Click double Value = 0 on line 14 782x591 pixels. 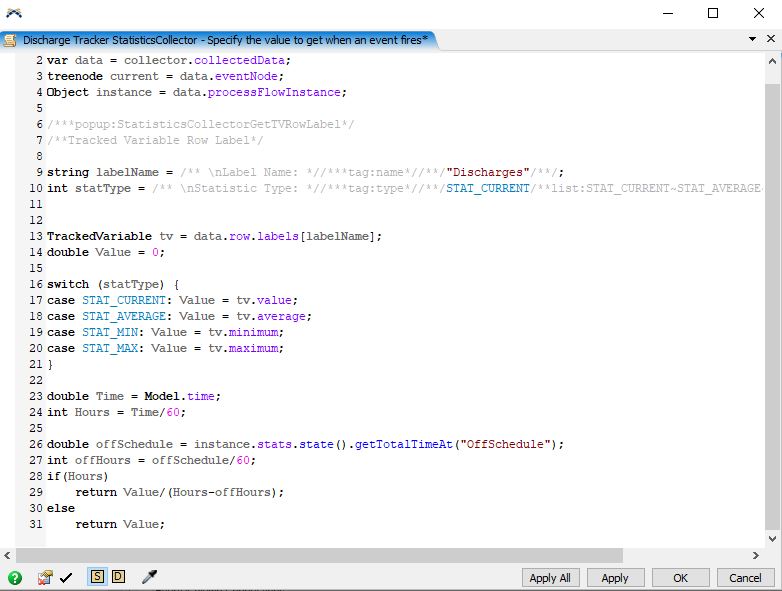106,252
